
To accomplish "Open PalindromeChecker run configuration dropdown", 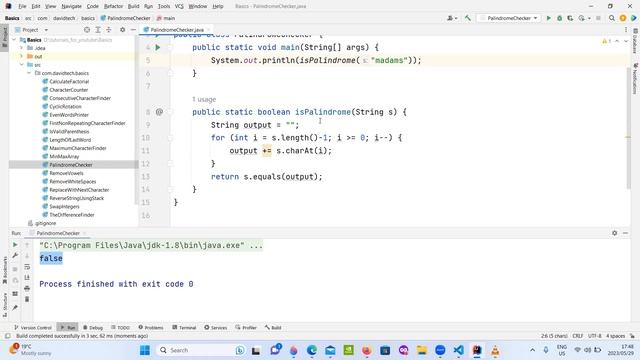I will point(509,18).
